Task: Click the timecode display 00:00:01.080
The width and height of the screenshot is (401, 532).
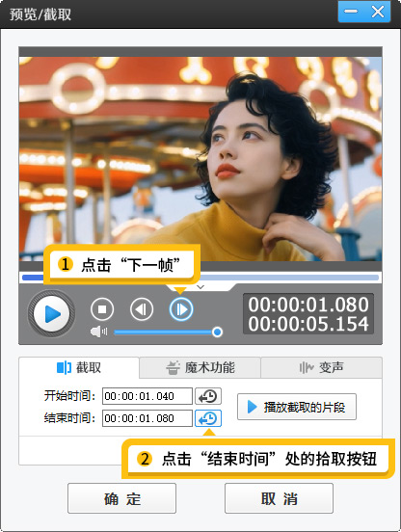Action: coord(308,305)
